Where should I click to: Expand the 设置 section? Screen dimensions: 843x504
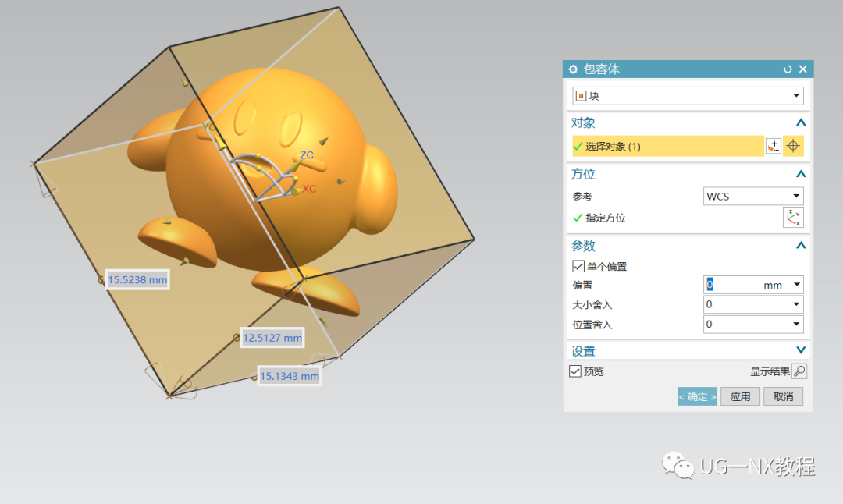click(801, 350)
